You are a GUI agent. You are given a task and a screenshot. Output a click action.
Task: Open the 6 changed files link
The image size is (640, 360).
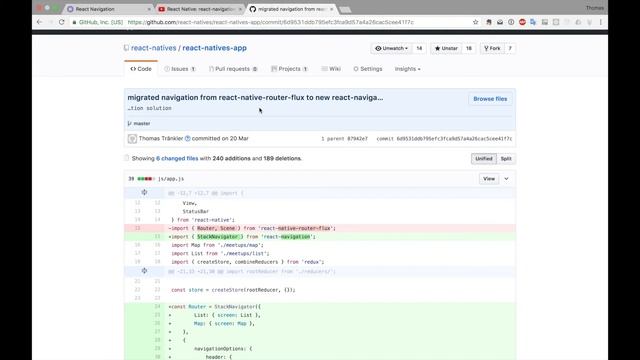[177, 158]
